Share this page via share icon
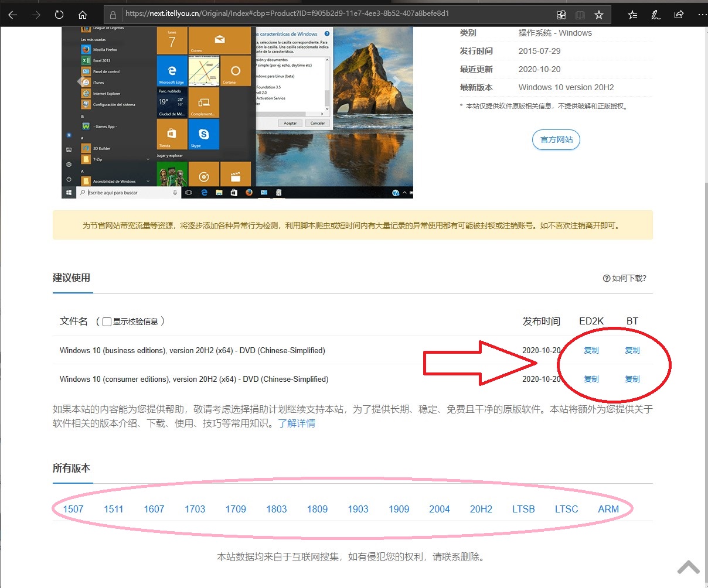Screen dimensions: 708x588 tap(679, 15)
